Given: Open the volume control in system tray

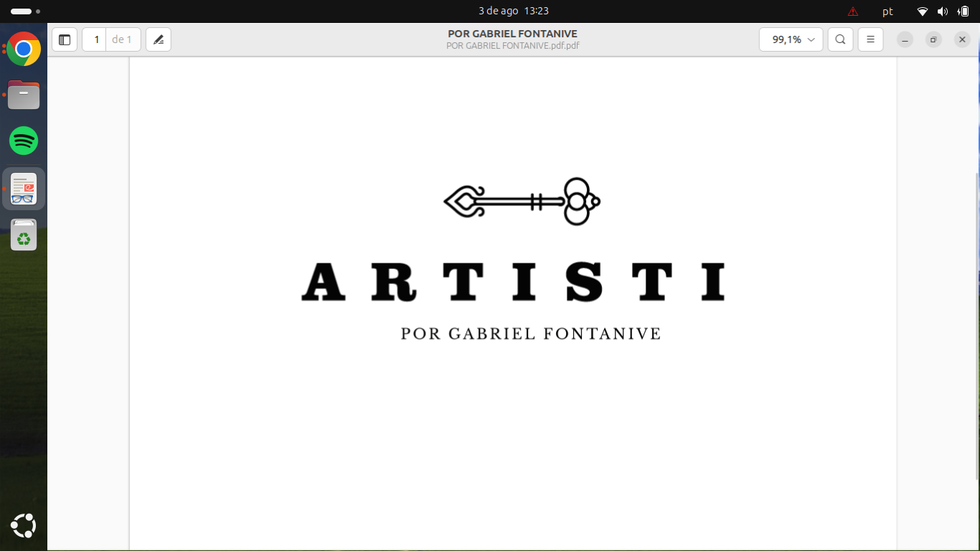Looking at the screenshot, I should coord(943,11).
